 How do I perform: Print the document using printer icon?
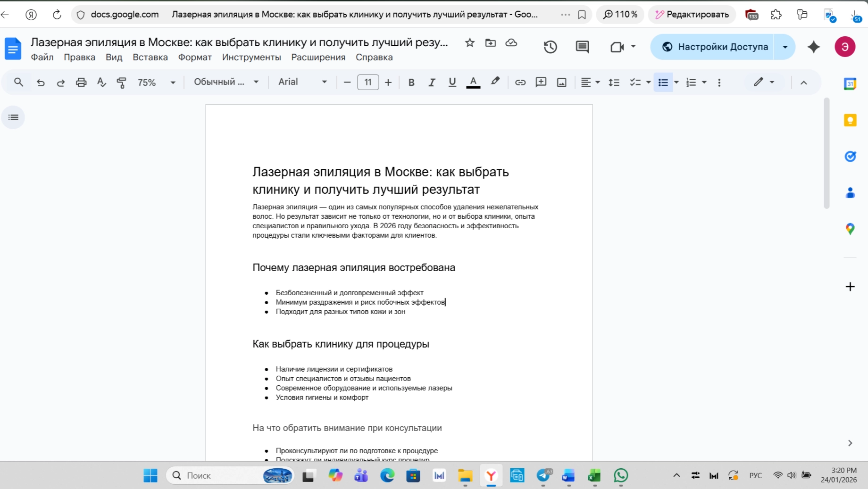tap(81, 83)
